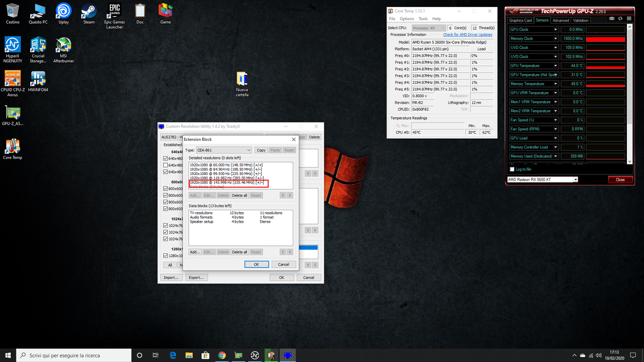This screenshot has width=644, height=362.
Task: Open the GPU Temperature sensor dropdown
Action: 555,66
